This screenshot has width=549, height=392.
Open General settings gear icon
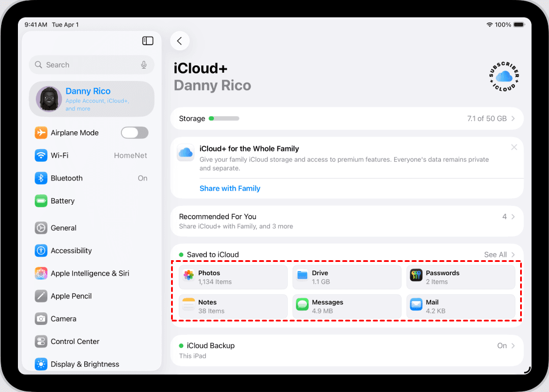coord(41,228)
